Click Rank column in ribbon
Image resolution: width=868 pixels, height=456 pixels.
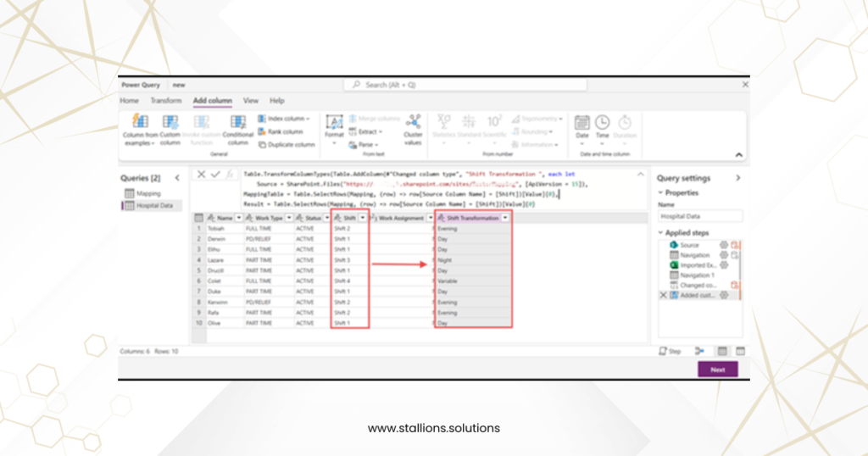[280, 131]
